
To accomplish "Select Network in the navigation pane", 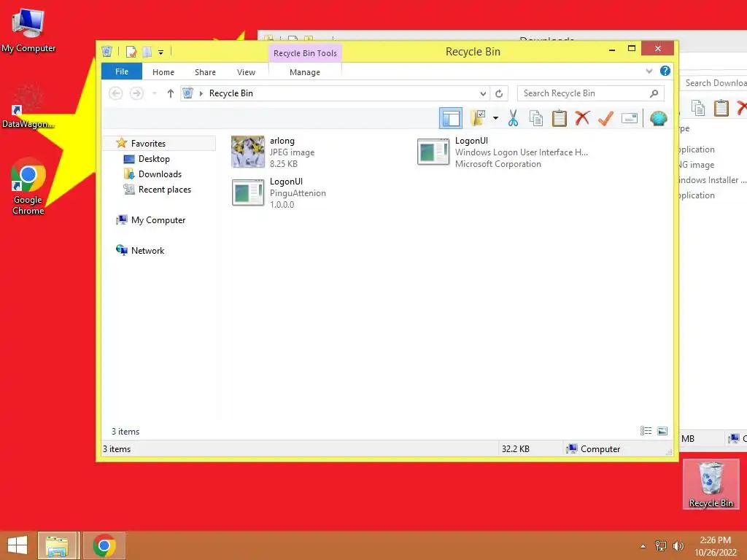I will [147, 251].
